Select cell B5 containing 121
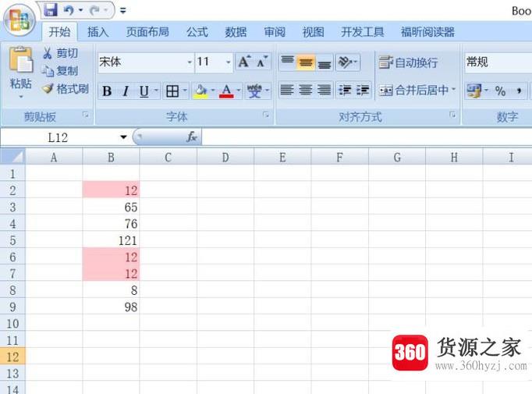This screenshot has height=394, width=532. [111, 240]
